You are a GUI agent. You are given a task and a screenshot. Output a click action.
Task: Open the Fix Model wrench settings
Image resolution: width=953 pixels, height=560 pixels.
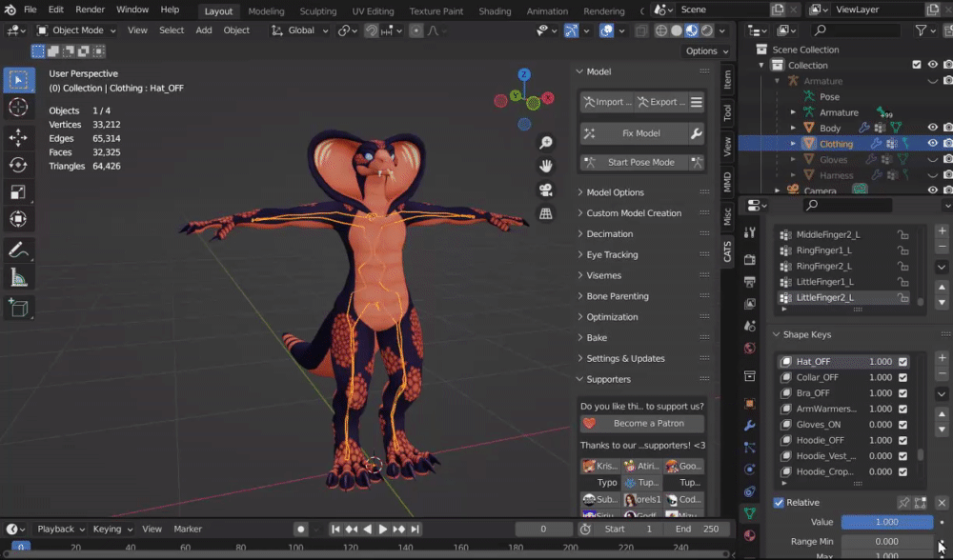[x=697, y=133]
